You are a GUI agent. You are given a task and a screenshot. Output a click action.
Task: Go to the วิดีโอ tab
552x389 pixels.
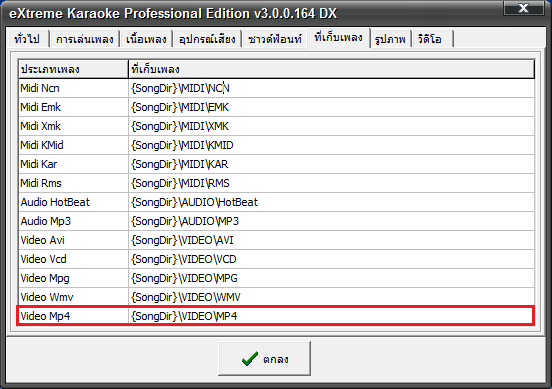pos(432,38)
